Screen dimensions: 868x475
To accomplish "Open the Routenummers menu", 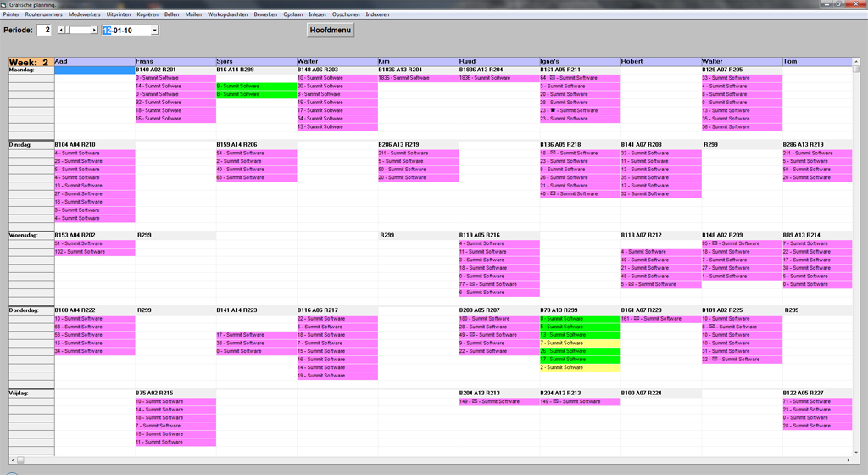I will click(44, 15).
